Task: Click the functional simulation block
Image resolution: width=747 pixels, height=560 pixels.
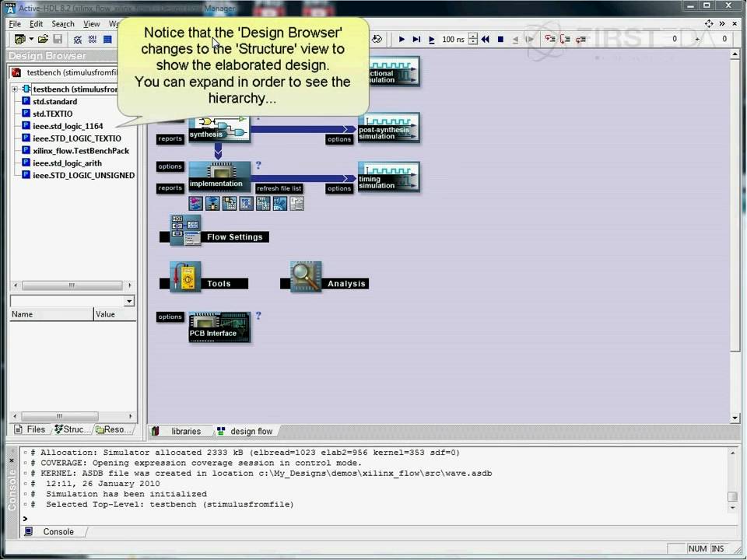Action: click(x=395, y=72)
